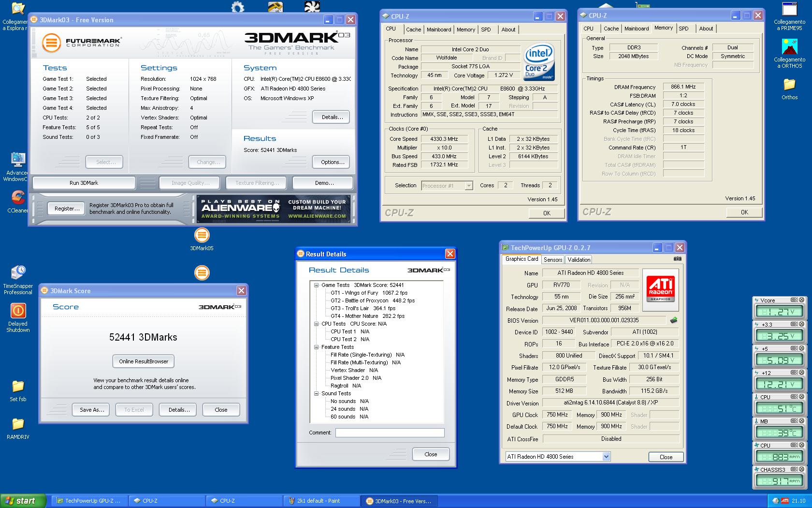Image resolution: width=812 pixels, height=508 pixels.
Task: Switch to TechPowerUp GPU-Z taskbar item
Action: (x=89, y=501)
